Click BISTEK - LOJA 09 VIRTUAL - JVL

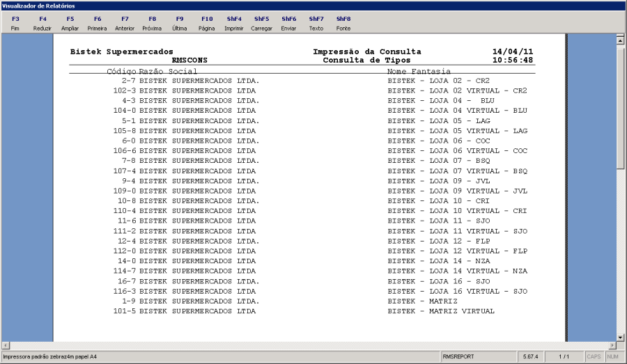(458, 191)
